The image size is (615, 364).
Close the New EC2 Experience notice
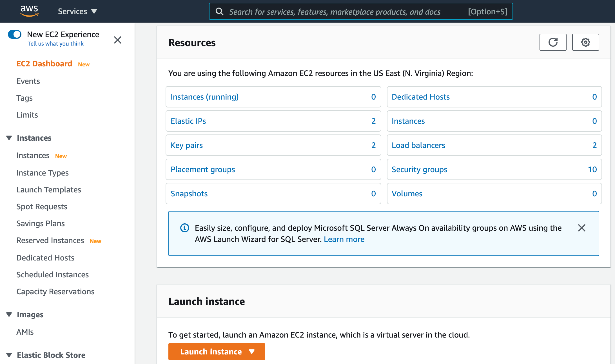[118, 40]
